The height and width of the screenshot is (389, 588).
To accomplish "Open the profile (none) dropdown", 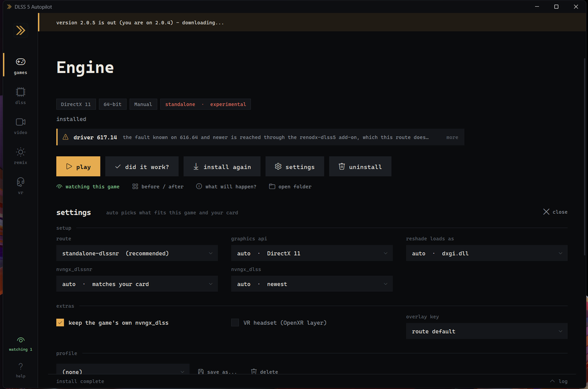I will pos(123,370).
